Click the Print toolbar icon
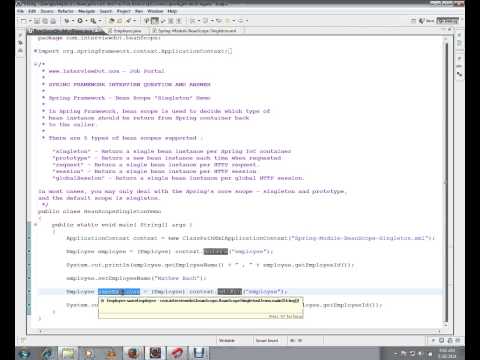The height and width of the screenshot is (360, 480). tap(53, 21)
